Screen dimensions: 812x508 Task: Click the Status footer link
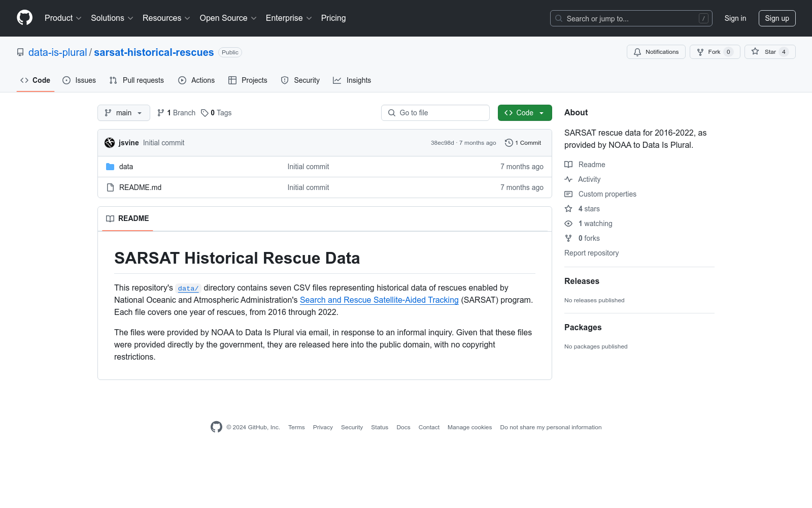click(380, 427)
